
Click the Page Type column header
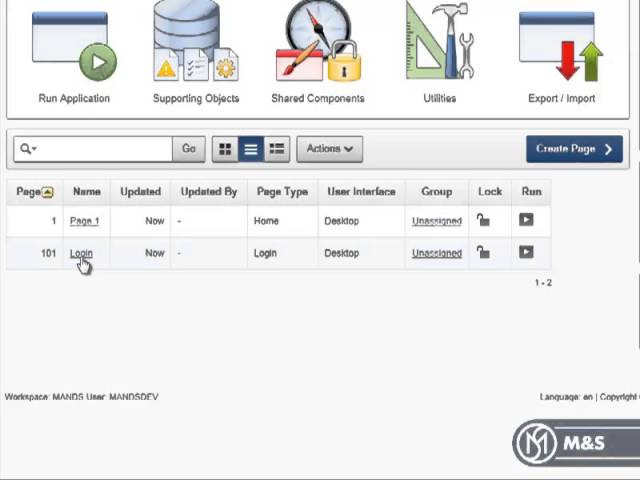click(x=282, y=192)
